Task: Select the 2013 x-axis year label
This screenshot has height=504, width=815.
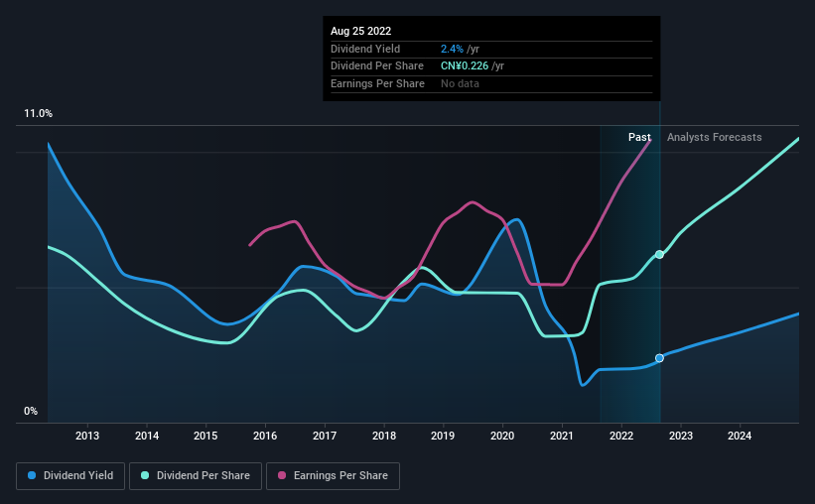Action: pyautogui.click(x=87, y=436)
